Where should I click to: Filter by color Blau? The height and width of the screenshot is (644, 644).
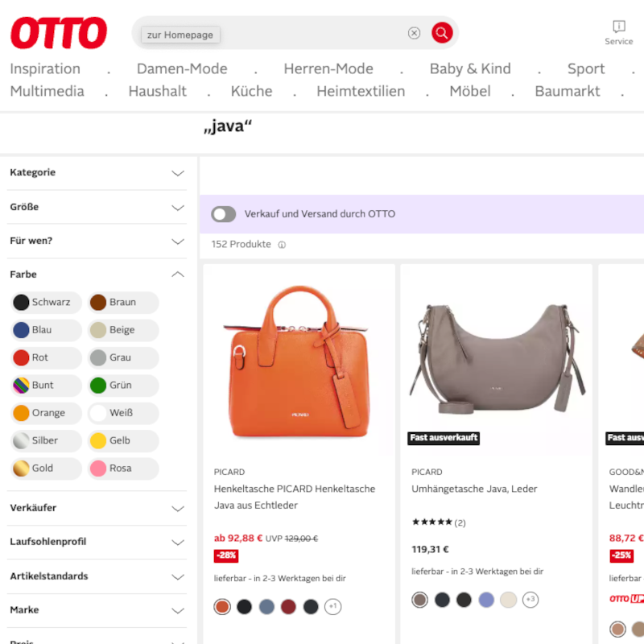pyautogui.click(x=46, y=330)
